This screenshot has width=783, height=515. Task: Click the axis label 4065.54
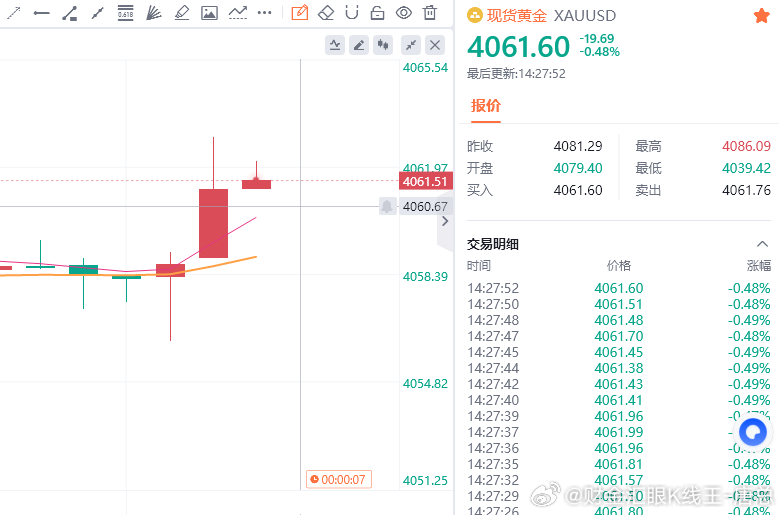pyautogui.click(x=425, y=67)
